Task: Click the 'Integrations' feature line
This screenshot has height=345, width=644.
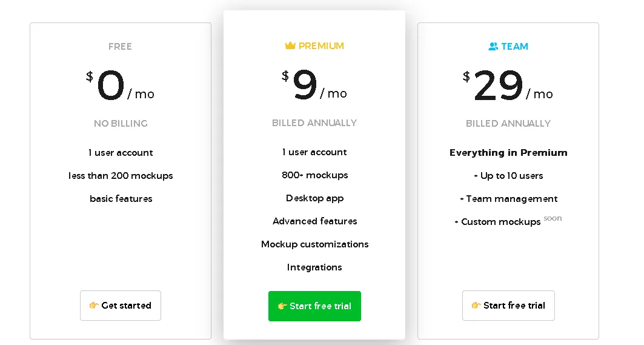Action: pyautogui.click(x=314, y=267)
